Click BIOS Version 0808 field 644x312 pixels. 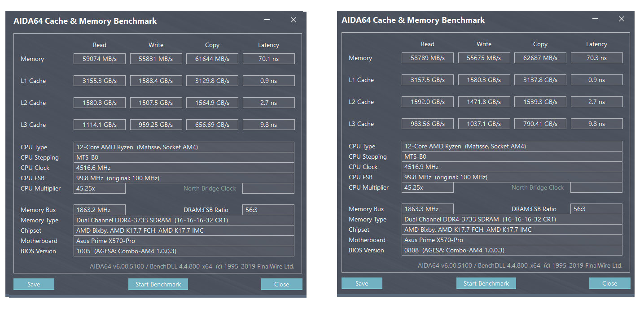click(512, 250)
